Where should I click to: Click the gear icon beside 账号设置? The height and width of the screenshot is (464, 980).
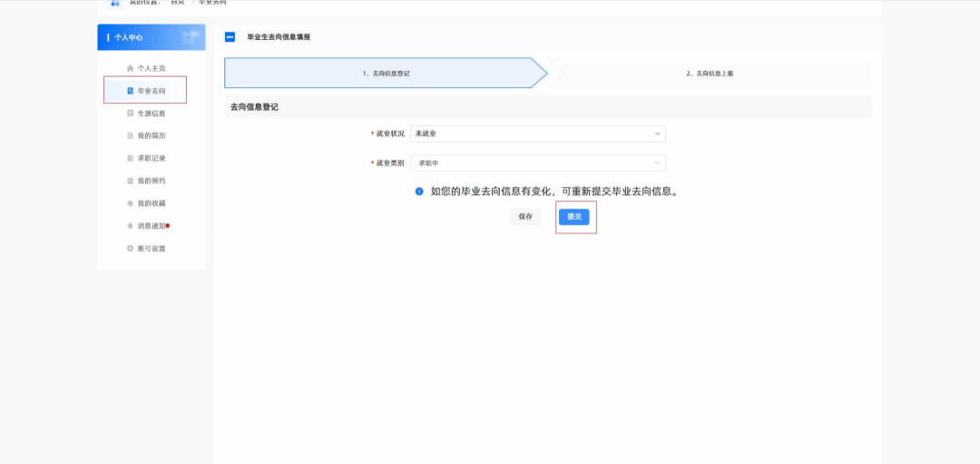[130, 249]
